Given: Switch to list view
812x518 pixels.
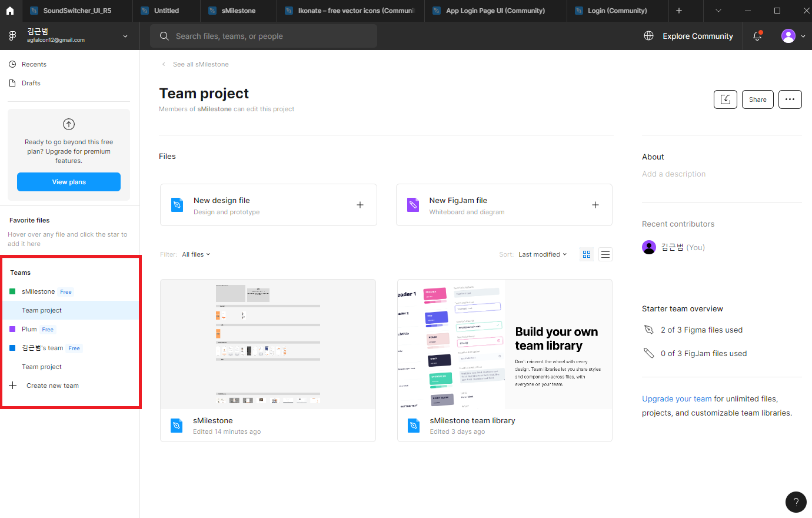Looking at the screenshot, I should pos(605,254).
